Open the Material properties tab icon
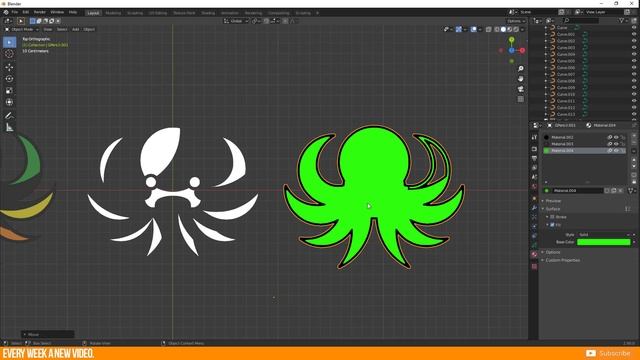Image resolution: width=640 pixels, height=360 pixels. (x=534, y=254)
